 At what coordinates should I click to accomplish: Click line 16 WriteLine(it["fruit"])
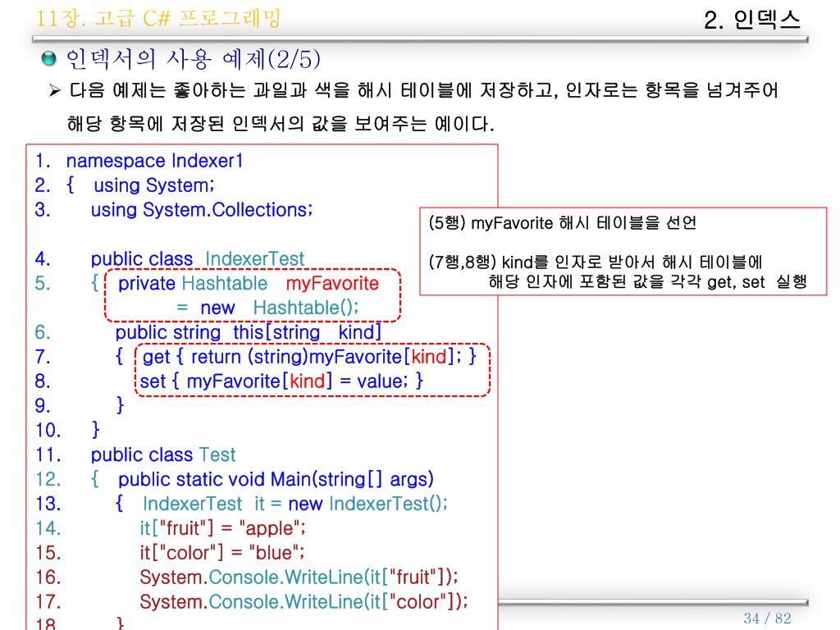299,577
